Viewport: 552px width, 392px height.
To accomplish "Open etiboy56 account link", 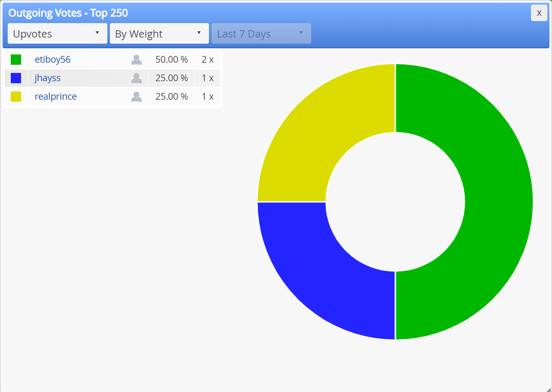I will click(x=53, y=60).
